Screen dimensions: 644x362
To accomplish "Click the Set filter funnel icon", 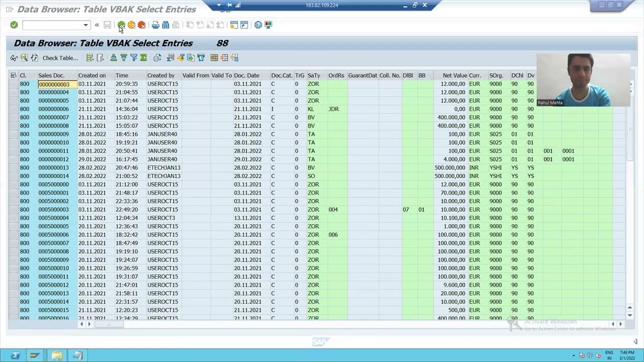I will pos(134,58).
